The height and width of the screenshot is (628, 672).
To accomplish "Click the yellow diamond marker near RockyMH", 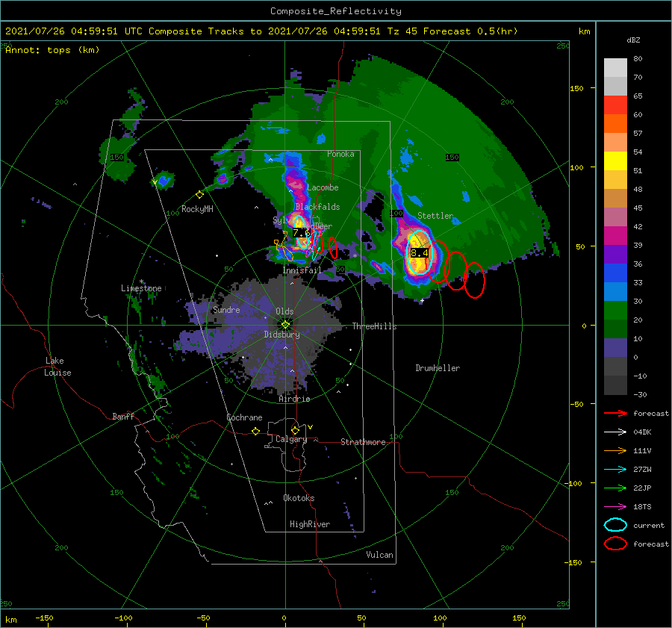I will pos(199,195).
